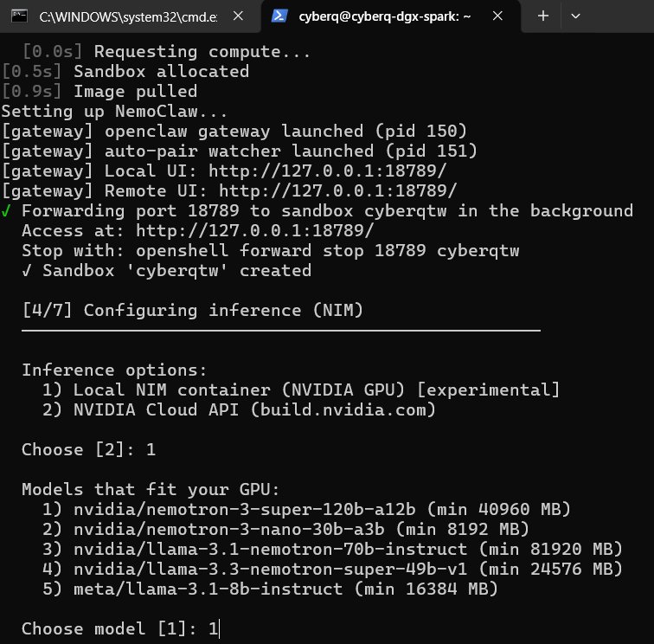Click the cmd.exe tab icon
The width and height of the screenshot is (654, 644).
point(19,16)
